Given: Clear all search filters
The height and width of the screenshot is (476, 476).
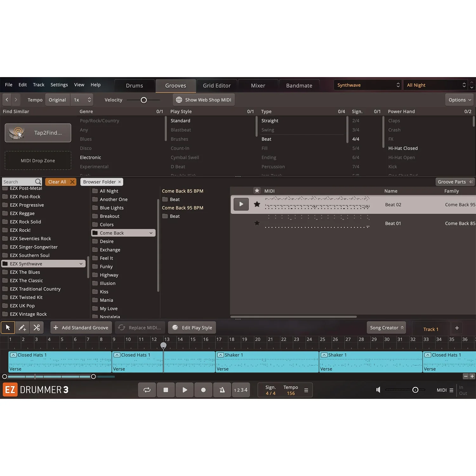Looking at the screenshot, I should pos(61,182).
